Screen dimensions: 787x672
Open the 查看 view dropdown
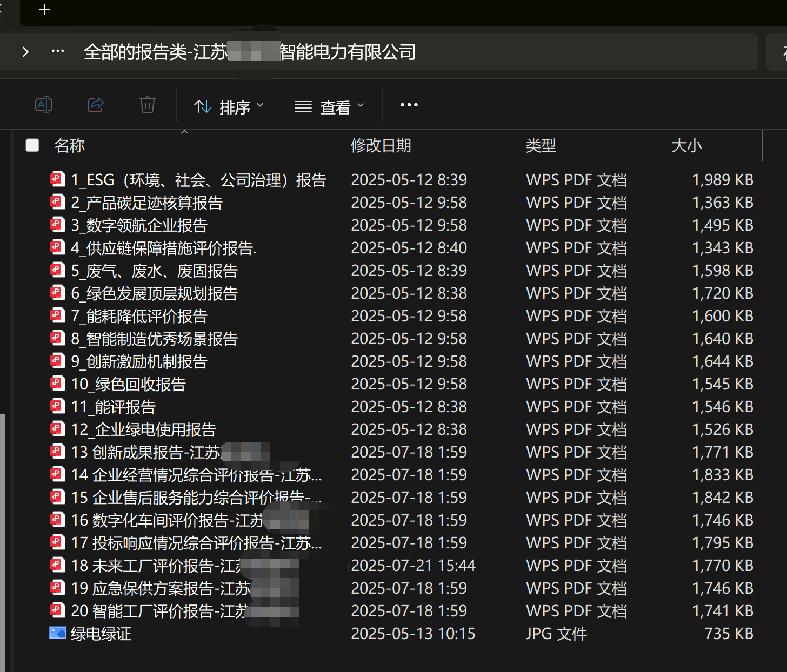point(329,107)
